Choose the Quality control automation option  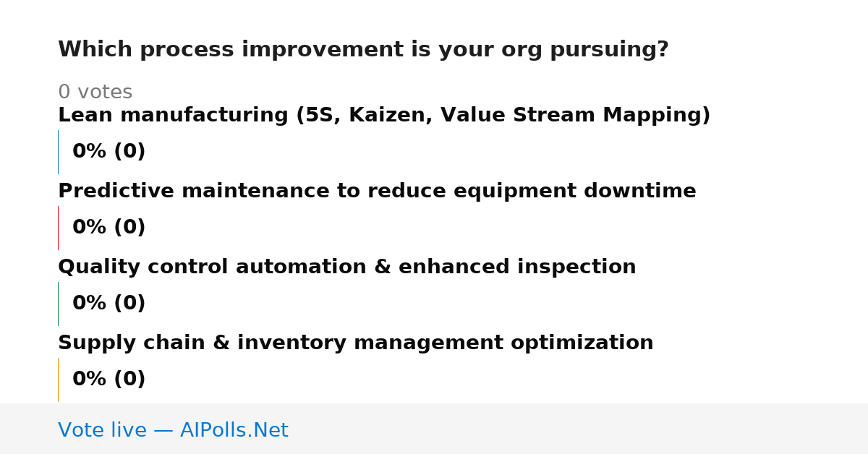tap(347, 267)
